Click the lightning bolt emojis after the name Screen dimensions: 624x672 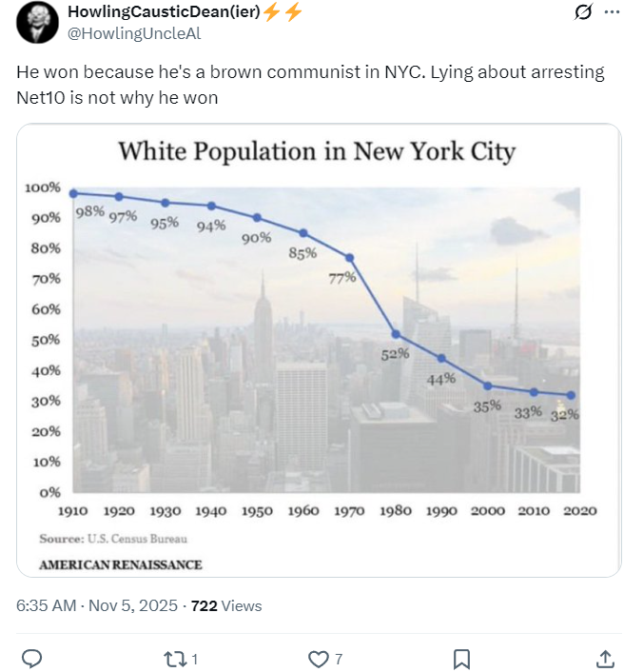point(282,12)
